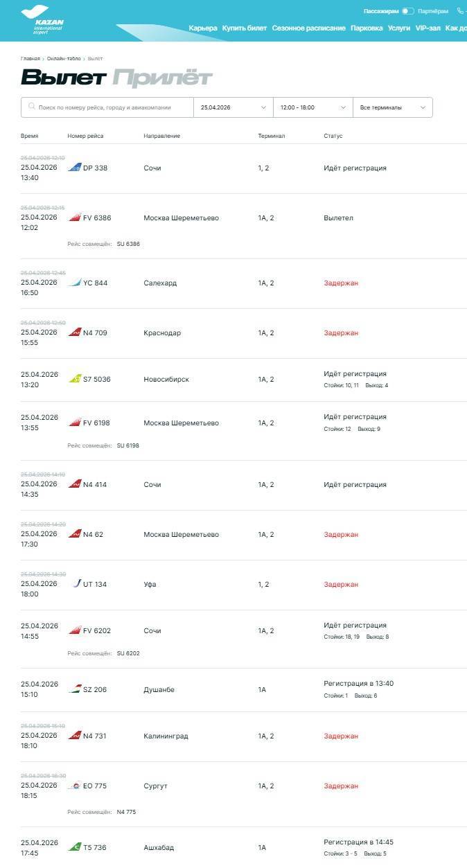Click the airline icon for flight EO 775
467x868 pixels.
tap(74, 786)
